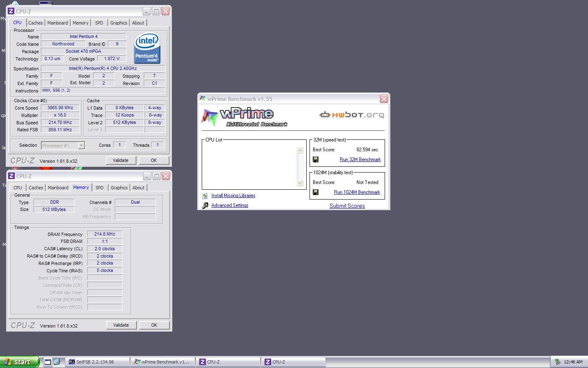Click the Core Speed value 3865.98 MHz
Viewport: 588px width, 368px height.
pos(60,108)
